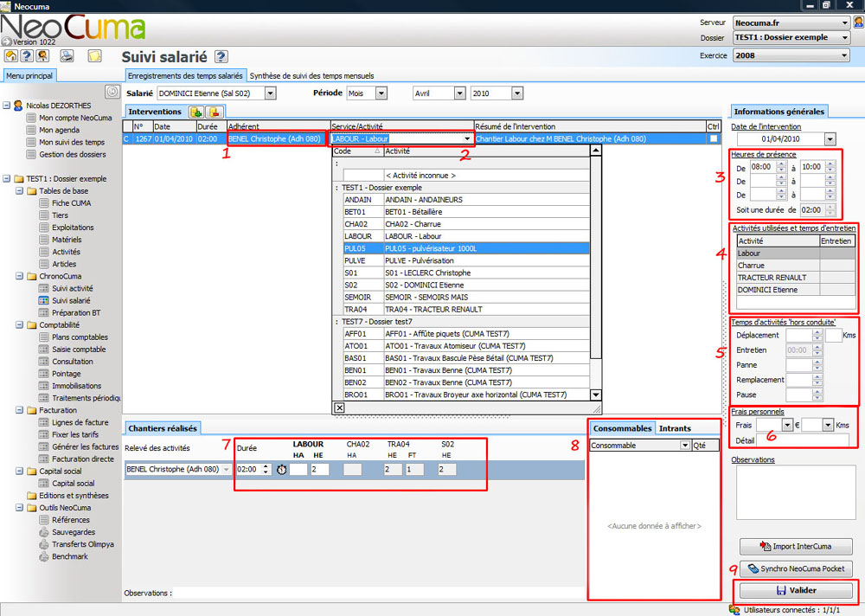The width and height of the screenshot is (865, 616).
Task: Select the Consommables tab
Action: coord(622,428)
